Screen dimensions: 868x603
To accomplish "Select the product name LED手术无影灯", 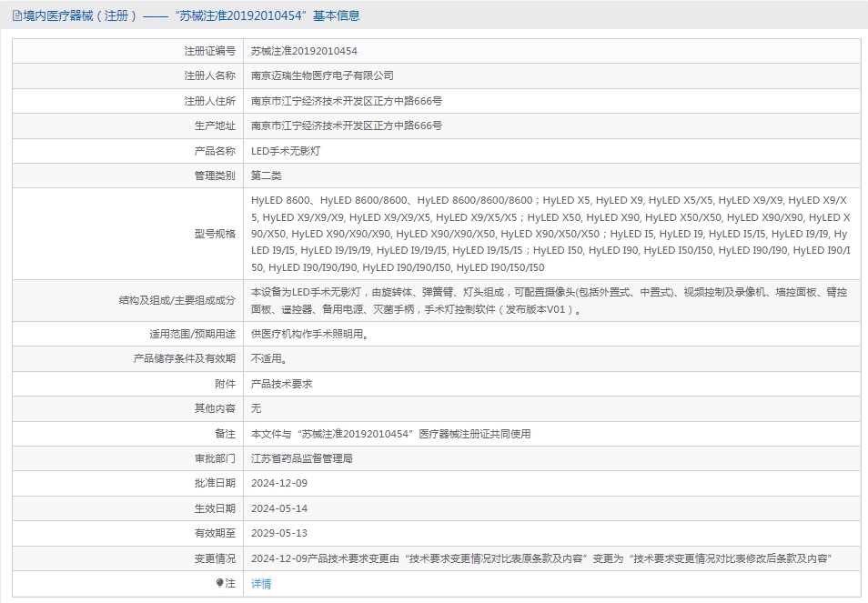I will pyautogui.click(x=286, y=151).
